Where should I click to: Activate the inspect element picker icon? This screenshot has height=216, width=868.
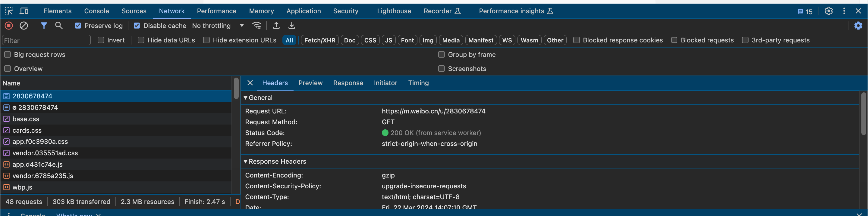click(9, 11)
